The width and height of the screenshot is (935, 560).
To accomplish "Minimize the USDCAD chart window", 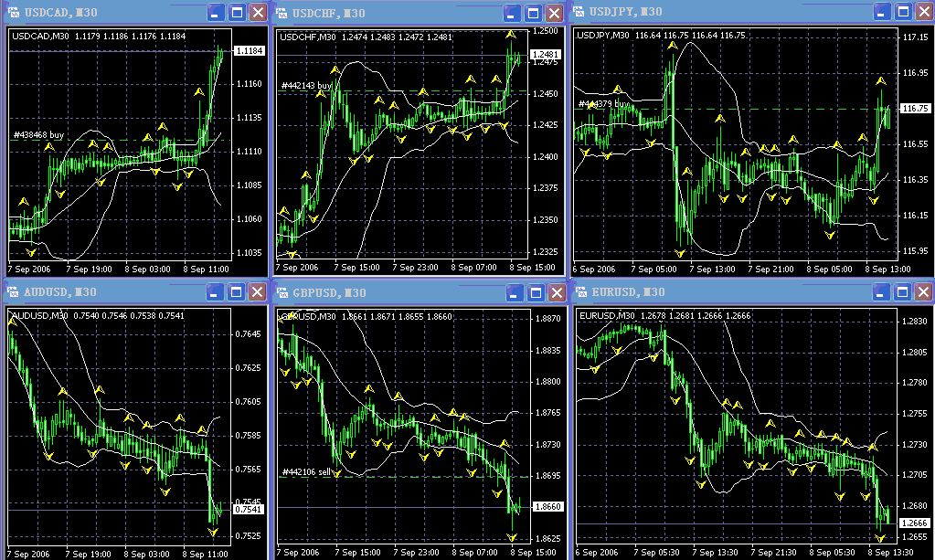I will (x=217, y=12).
